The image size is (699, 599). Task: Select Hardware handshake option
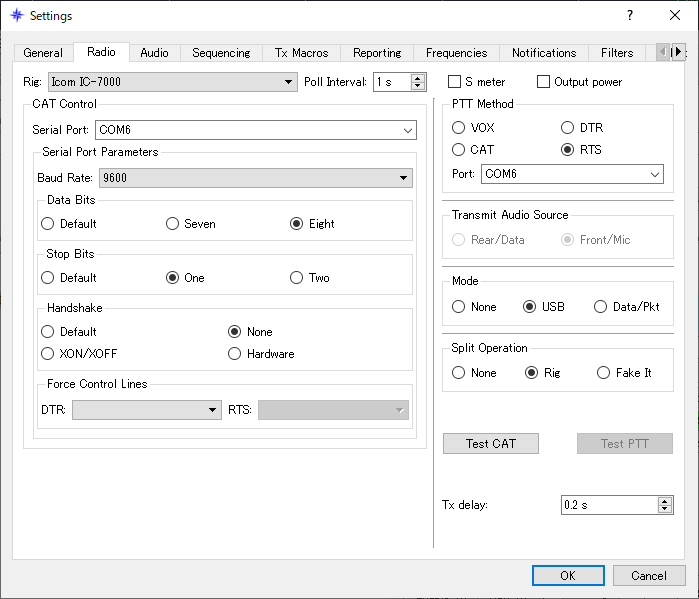[x=234, y=354]
